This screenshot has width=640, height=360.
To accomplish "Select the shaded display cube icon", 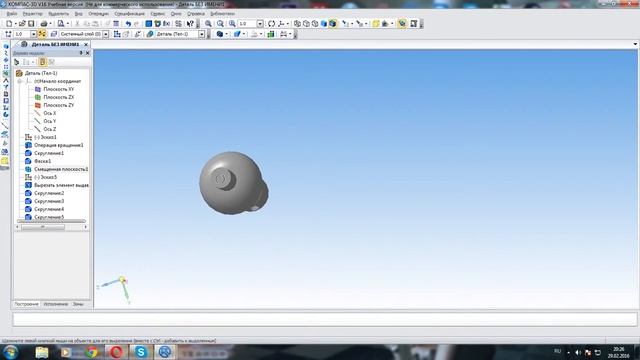I will (x=324, y=24).
